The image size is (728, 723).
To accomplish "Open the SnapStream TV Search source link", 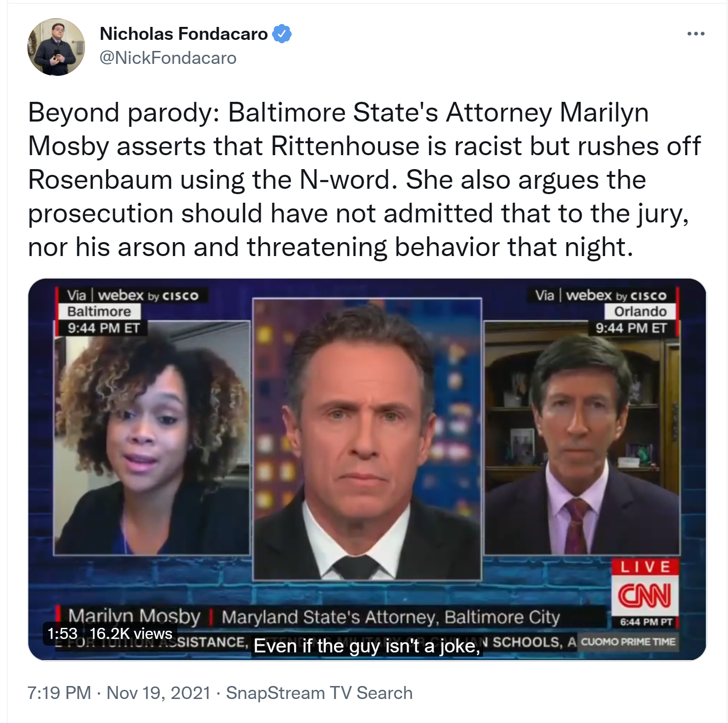I will pos(319,693).
